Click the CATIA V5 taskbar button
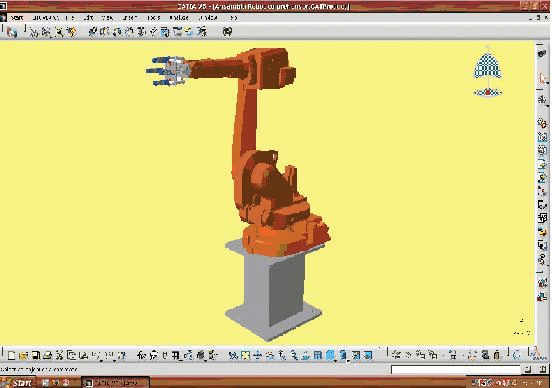552x388 pixels. pos(115,382)
